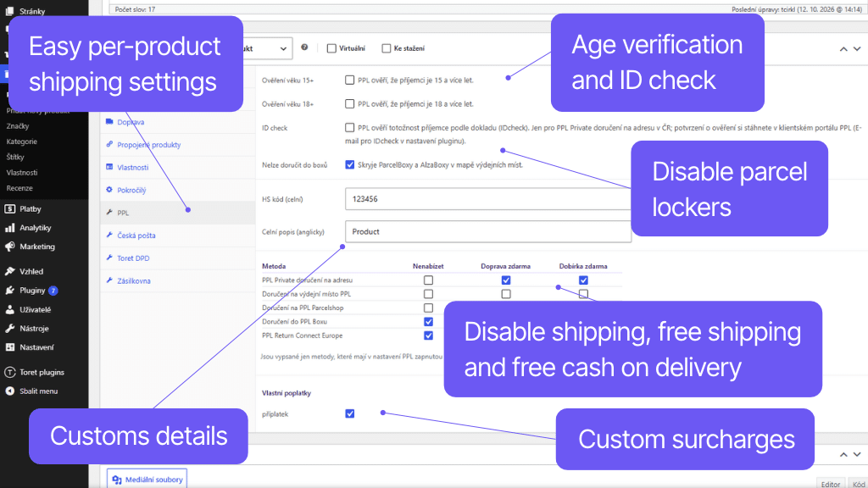Open Recenze in the sidebar submenu

(x=19, y=188)
